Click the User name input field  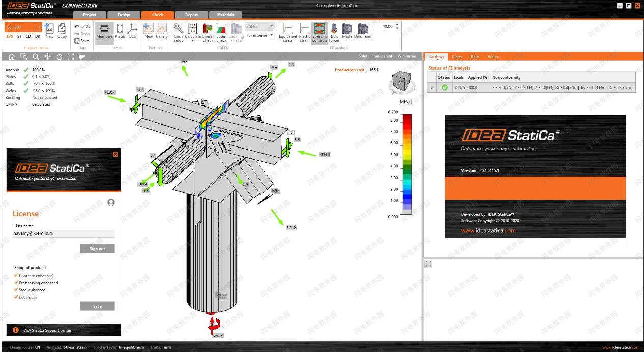(64, 233)
